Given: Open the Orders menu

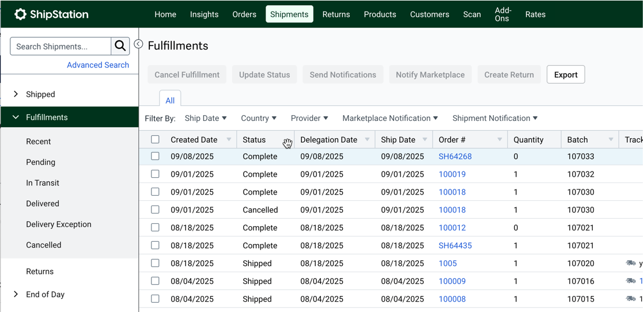Looking at the screenshot, I should 244,14.
